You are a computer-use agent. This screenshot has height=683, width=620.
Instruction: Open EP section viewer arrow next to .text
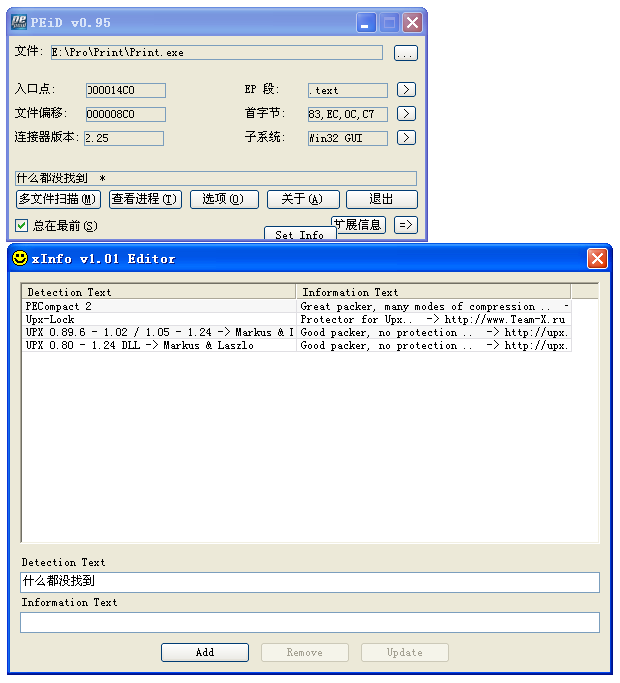[x=406, y=90]
